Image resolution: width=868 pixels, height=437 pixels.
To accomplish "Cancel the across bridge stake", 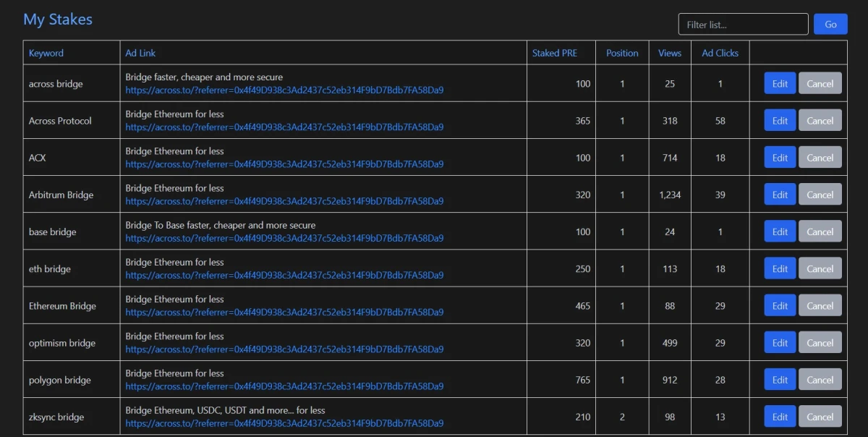I will [x=820, y=83].
